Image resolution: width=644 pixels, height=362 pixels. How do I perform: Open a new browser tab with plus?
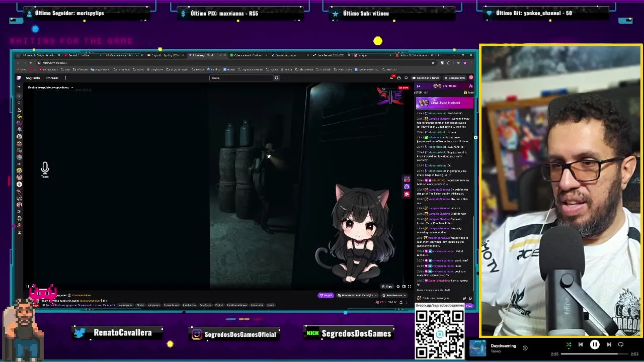point(438,55)
